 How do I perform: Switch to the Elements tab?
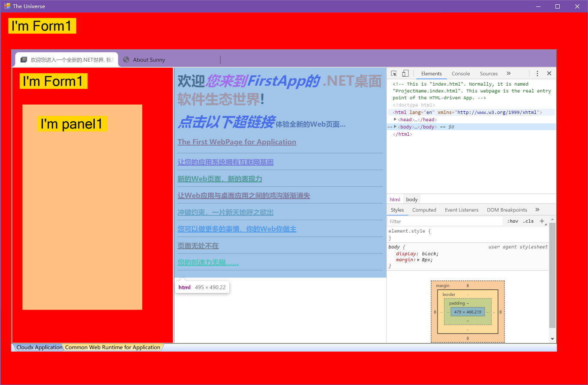click(x=431, y=74)
